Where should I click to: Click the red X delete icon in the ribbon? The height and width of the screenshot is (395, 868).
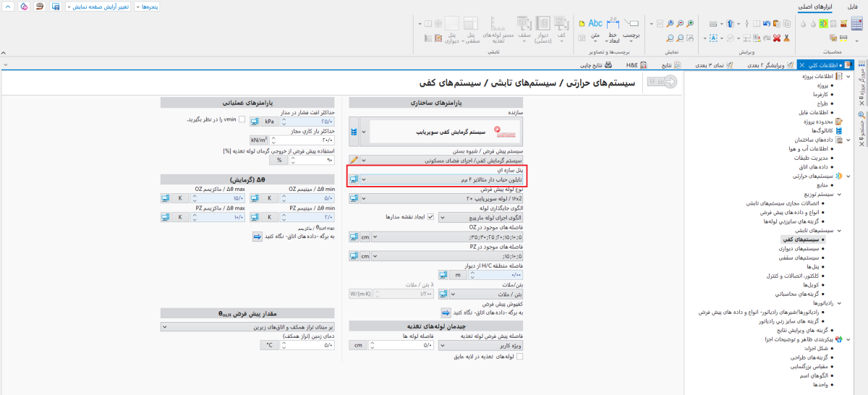point(777,38)
